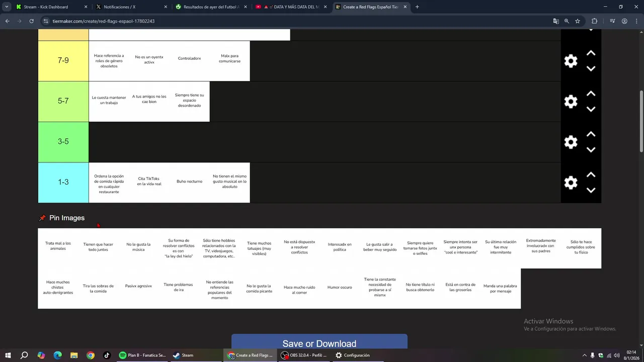Select the "Tiene problemas de ira" card
644x362 pixels.
tap(179, 289)
